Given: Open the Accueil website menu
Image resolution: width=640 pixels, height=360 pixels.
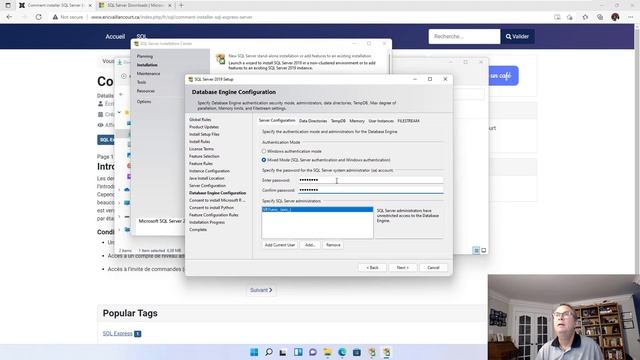Looking at the screenshot, I should click(x=115, y=36).
